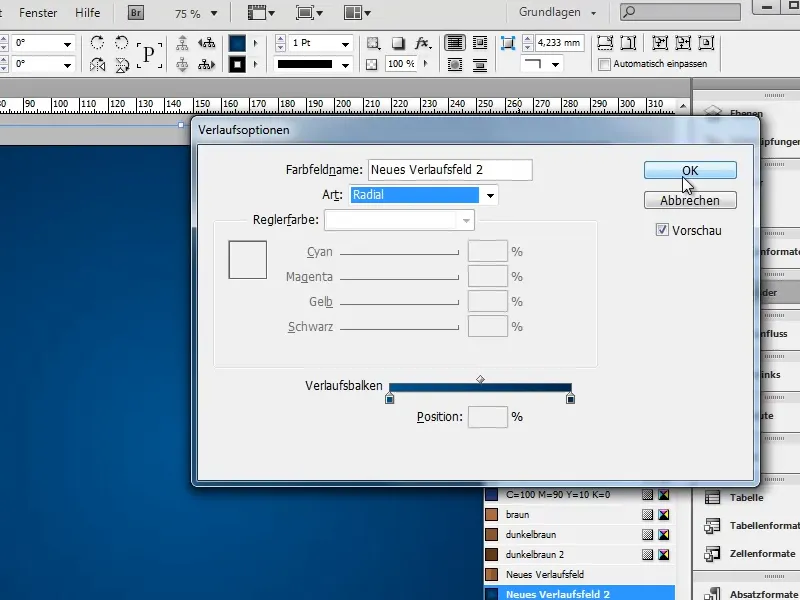800x600 pixels.
Task: Select swatch C=100 M=90 Y=10 K=0
Action: [x=579, y=494]
